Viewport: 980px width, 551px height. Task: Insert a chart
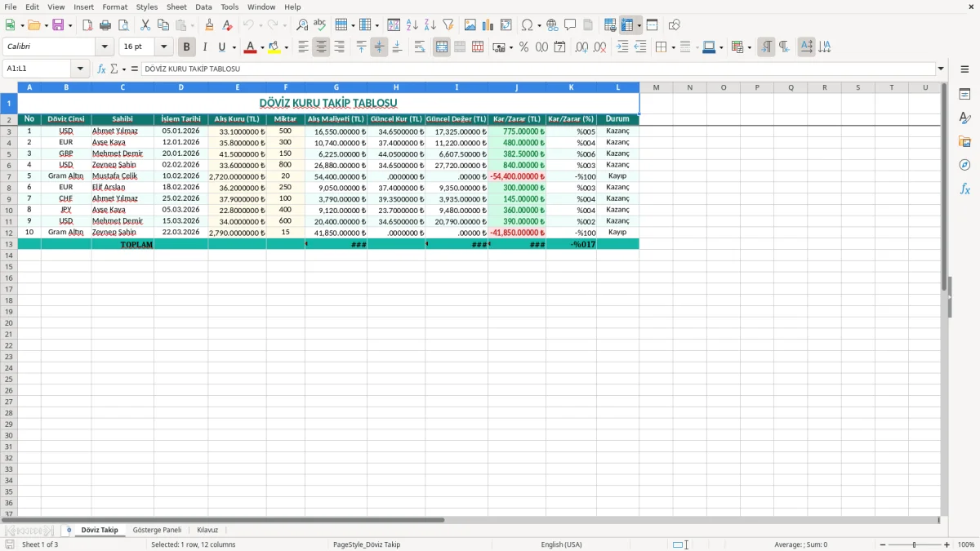pos(488,25)
